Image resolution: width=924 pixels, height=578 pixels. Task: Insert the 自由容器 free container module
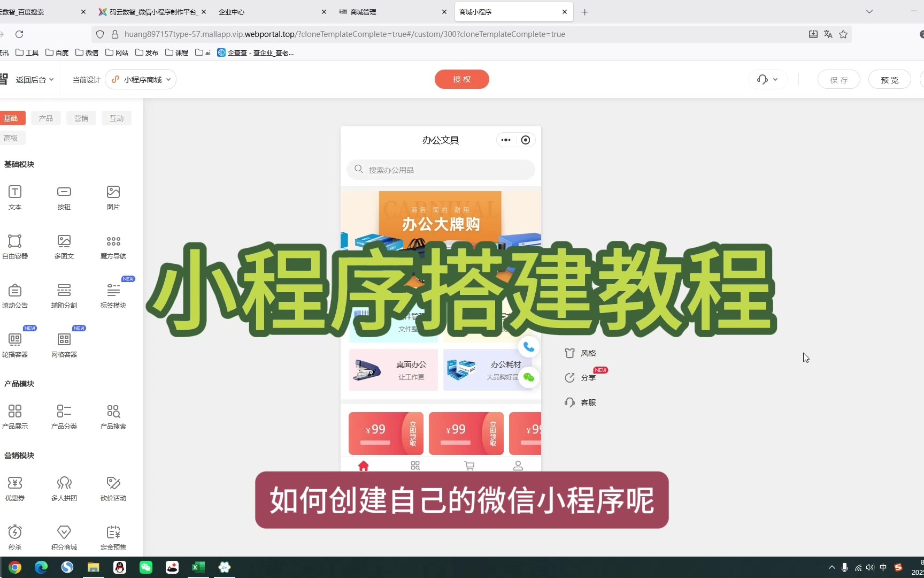tap(15, 247)
